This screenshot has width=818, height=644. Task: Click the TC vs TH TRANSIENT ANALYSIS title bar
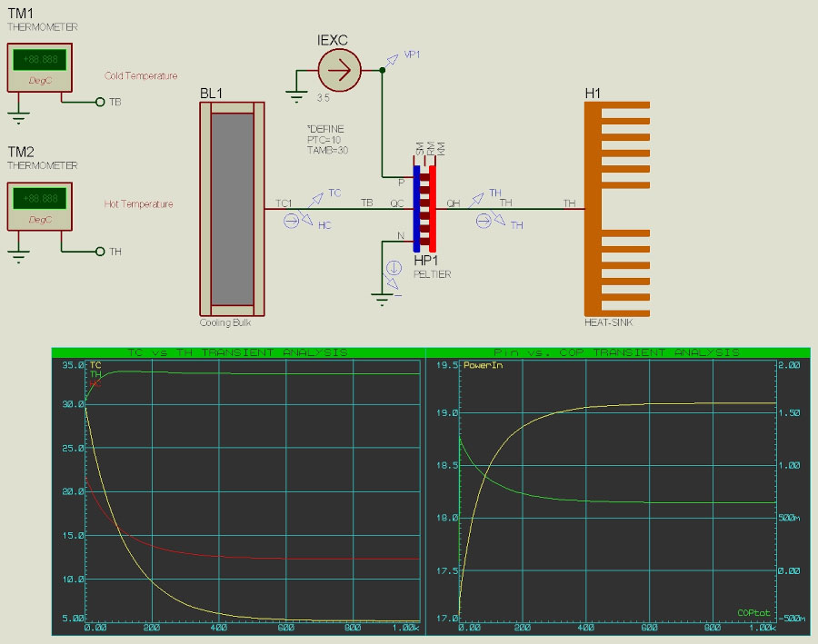[237, 352]
